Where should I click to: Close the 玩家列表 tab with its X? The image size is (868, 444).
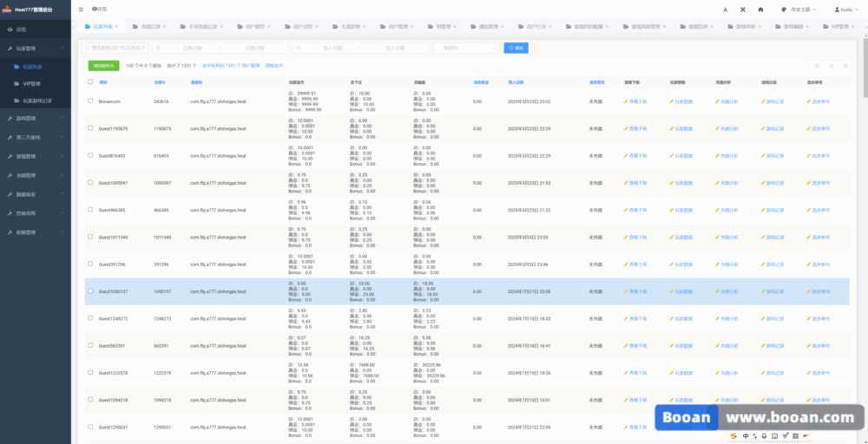click(x=117, y=27)
